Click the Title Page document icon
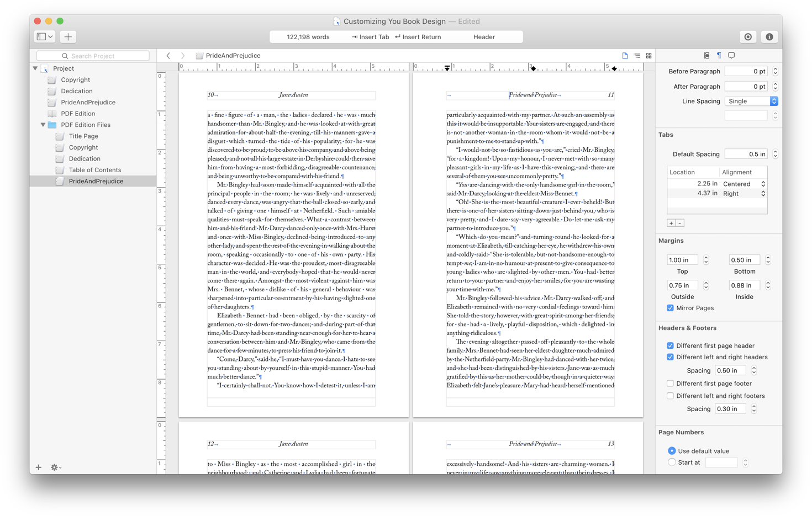Viewport: 812px width, 516px height. (x=60, y=136)
